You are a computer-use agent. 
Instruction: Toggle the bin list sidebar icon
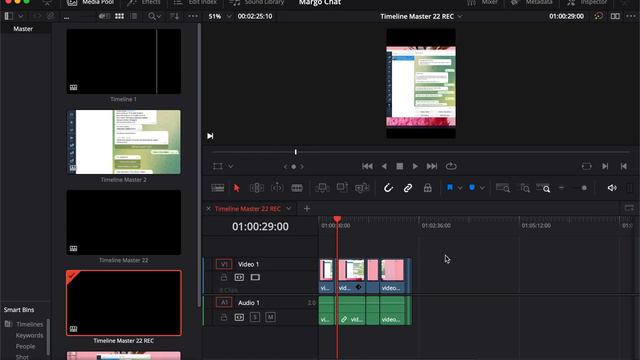9,16
